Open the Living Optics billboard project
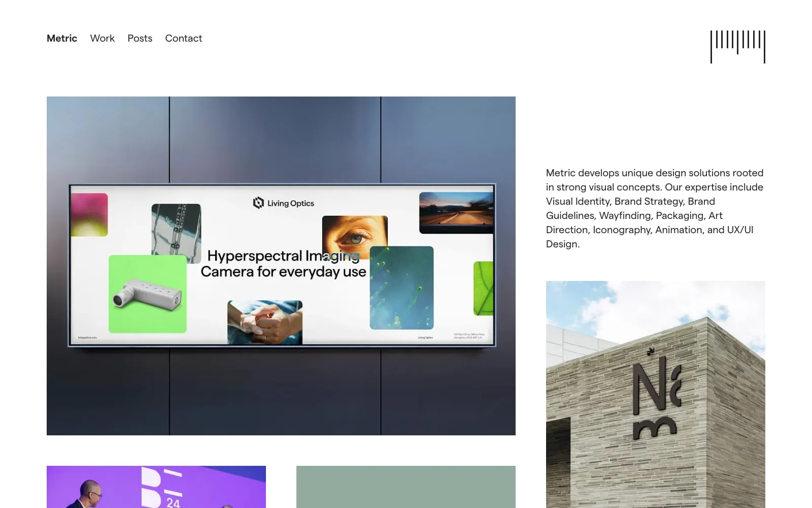 [x=281, y=266]
